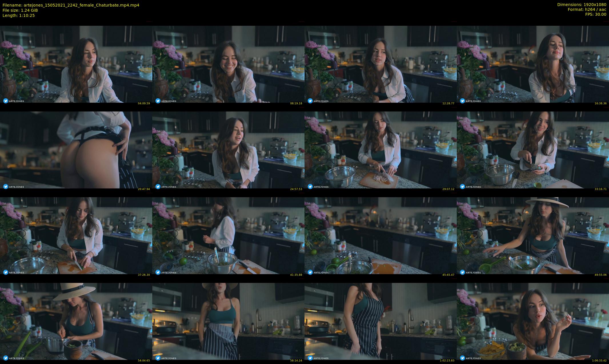Click the Twitter bird icon in the 16:38.36 frame
The height and width of the screenshot is (364, 609).
coord(462,101)
